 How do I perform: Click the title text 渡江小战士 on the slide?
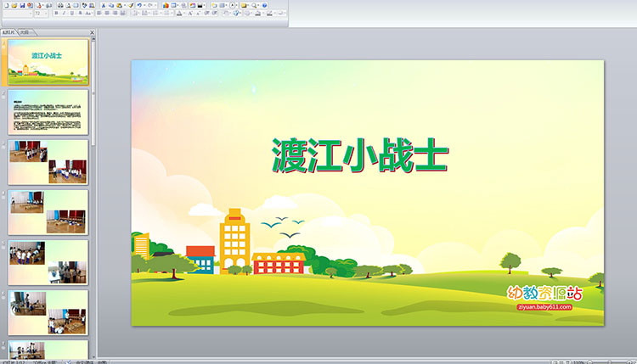pyautogui.click(x=360, y=156)
